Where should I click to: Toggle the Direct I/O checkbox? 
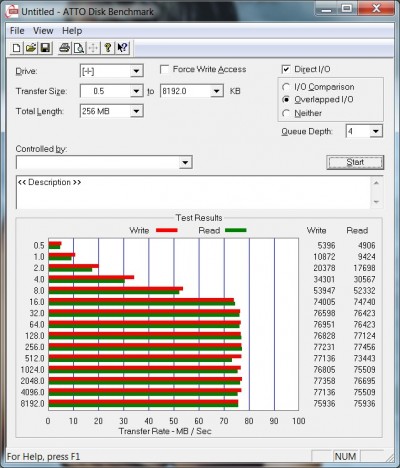[x=286, y=69]
